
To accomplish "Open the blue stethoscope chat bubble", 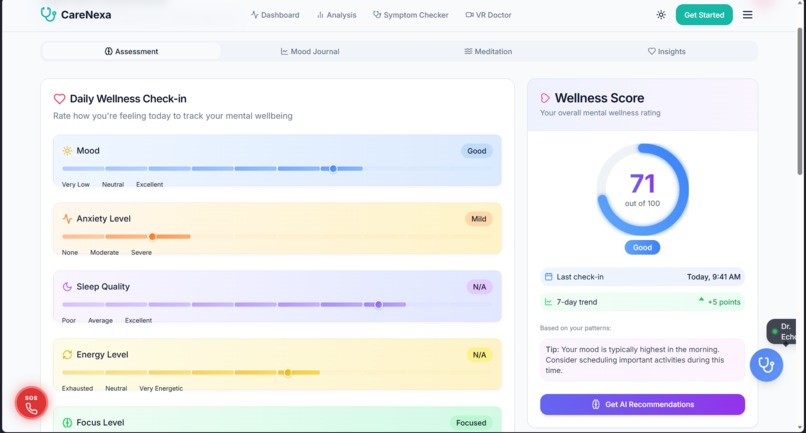I will 766,365.
